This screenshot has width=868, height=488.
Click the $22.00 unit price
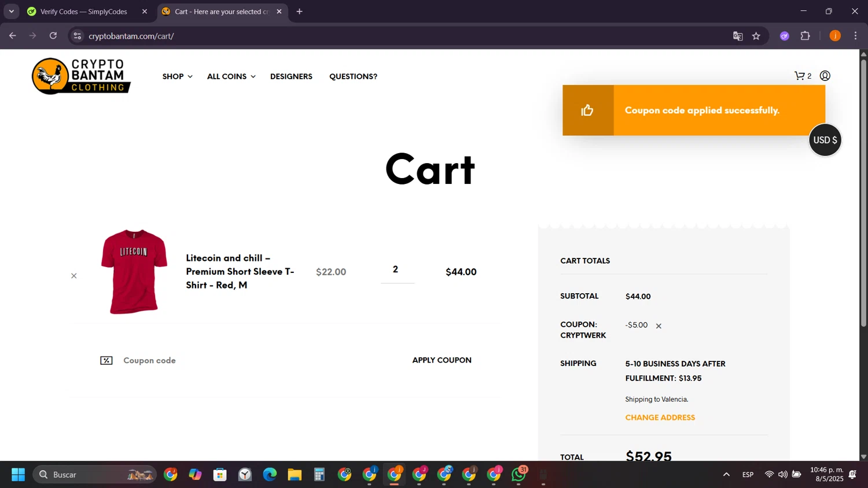[331, 272]
